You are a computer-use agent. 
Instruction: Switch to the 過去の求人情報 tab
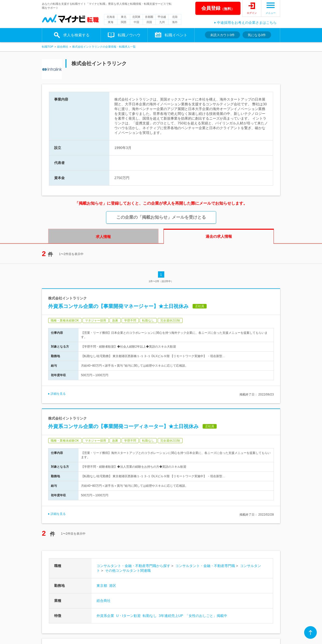tap(219, 236)
